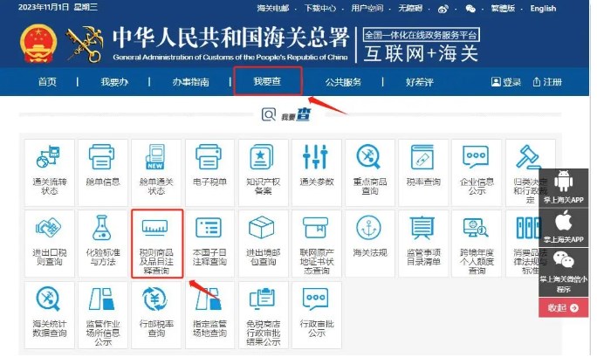Viewport: 597px width, 364px height.
Task: Open the 好差评 nav tab
Action: point(419,82)
